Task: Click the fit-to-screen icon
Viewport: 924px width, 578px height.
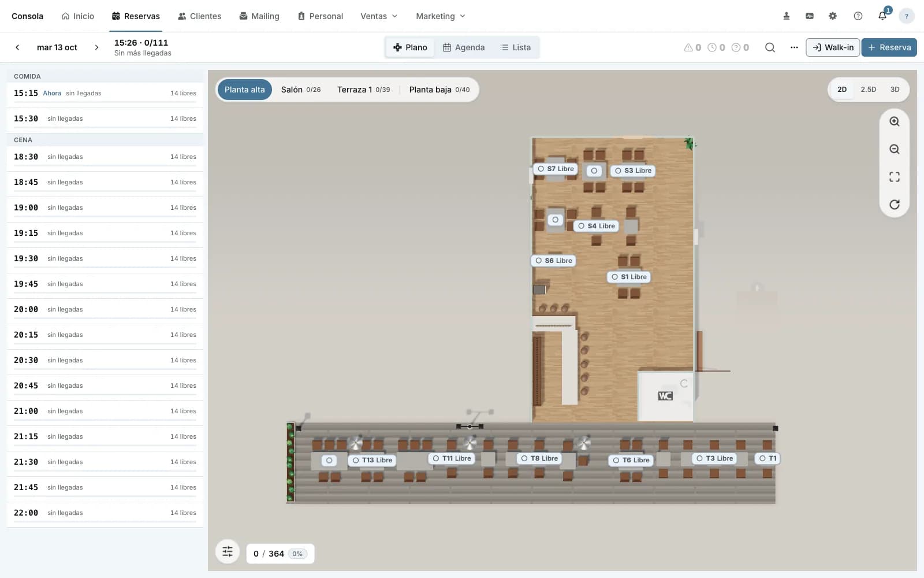Action: (894, 177)
